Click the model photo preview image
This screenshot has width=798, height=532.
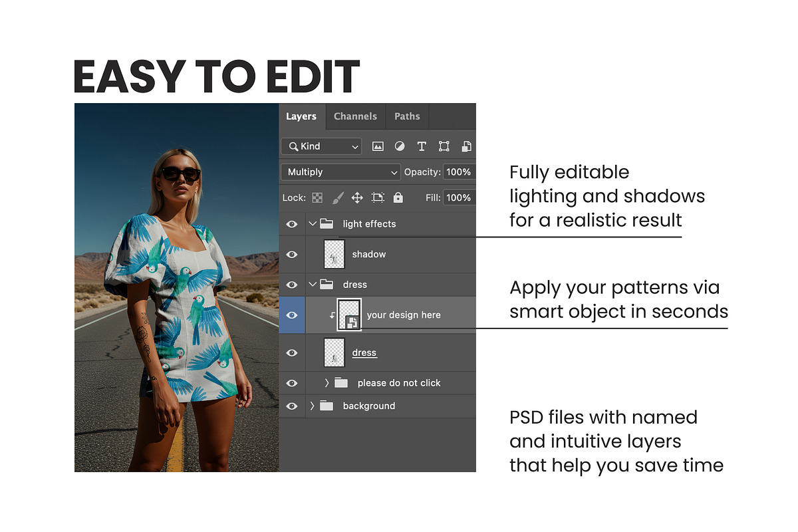176,287
